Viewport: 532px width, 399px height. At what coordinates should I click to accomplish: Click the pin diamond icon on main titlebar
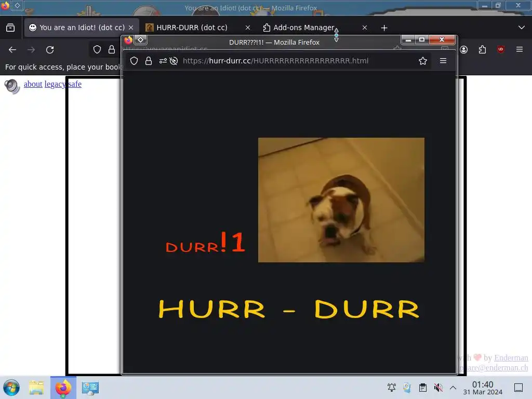pyautogui.click(x=17, y=5)
